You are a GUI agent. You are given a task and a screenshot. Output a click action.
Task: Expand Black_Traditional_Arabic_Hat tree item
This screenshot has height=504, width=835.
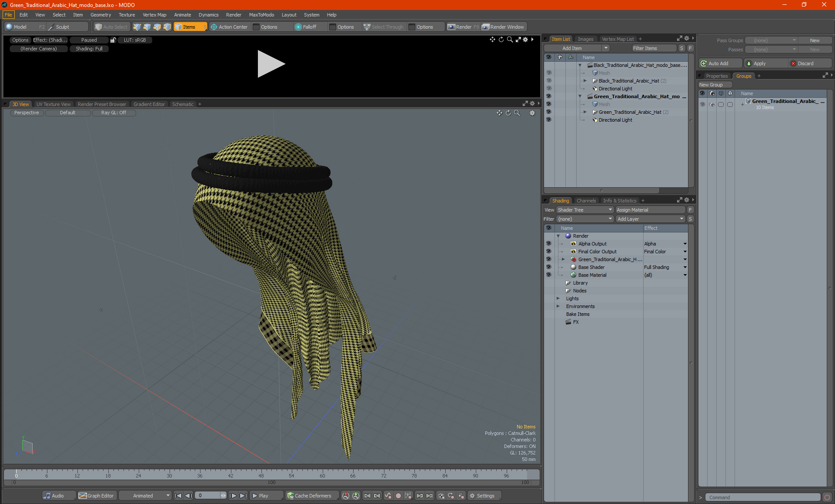(585, 81)
